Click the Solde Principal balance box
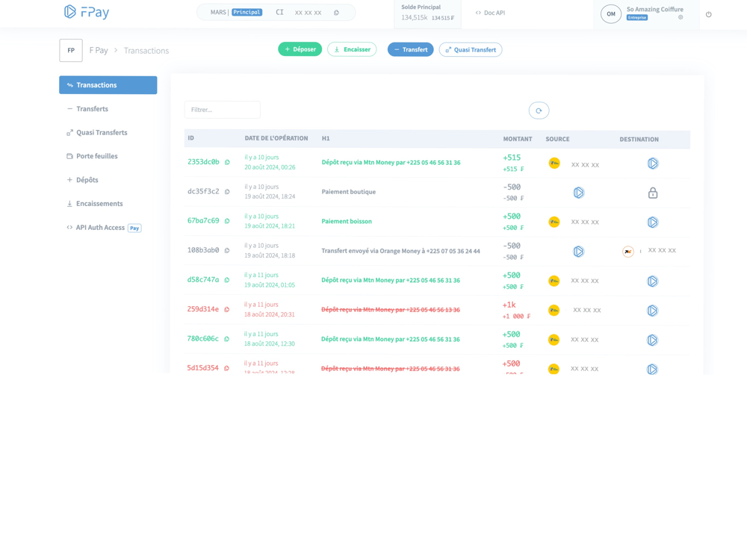This screenshot has width=747, height=560. 427,13
